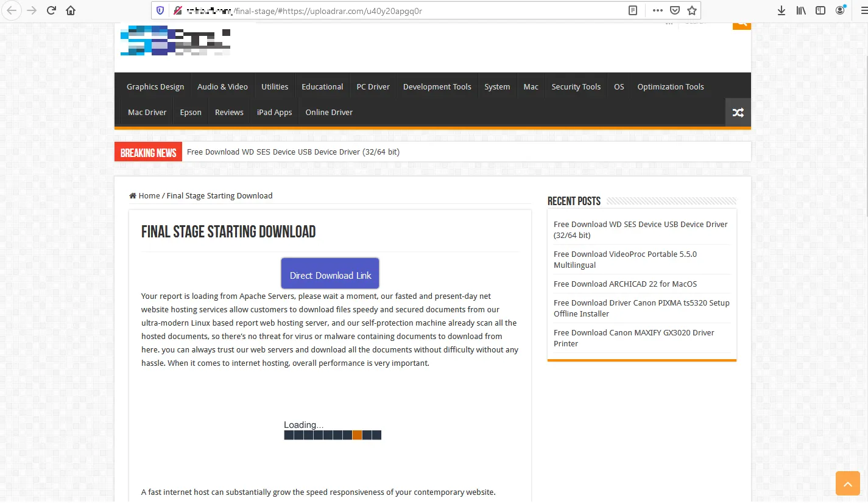Click the browser reload button

tap(51, 10)
